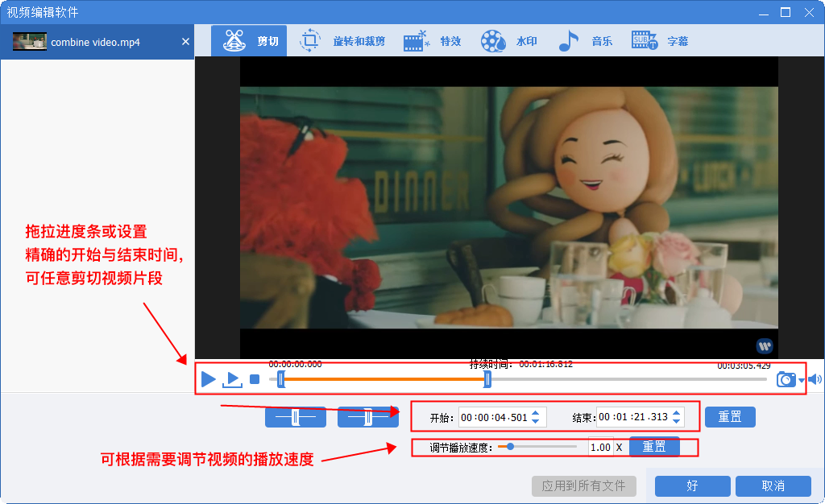Mute the volume speaker icon

click(815, 379)
